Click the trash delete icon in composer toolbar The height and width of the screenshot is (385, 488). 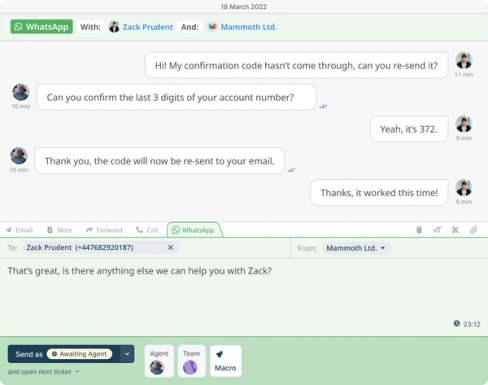click(x=419, y=230)
